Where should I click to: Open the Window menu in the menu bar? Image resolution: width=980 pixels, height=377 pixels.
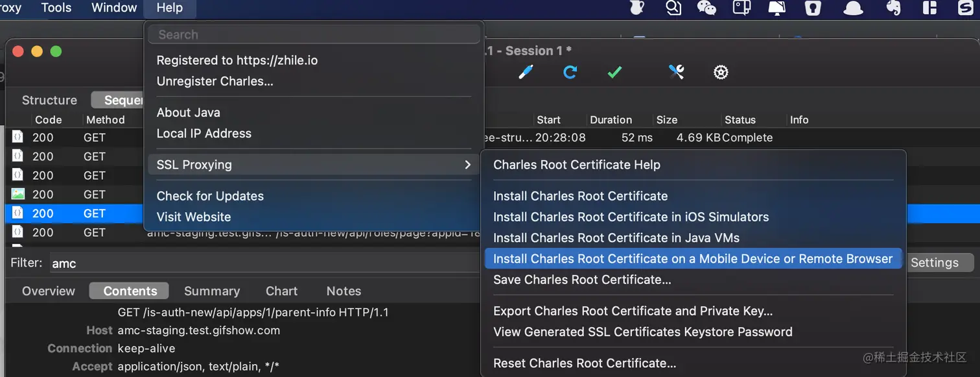(x=114, y=8)
